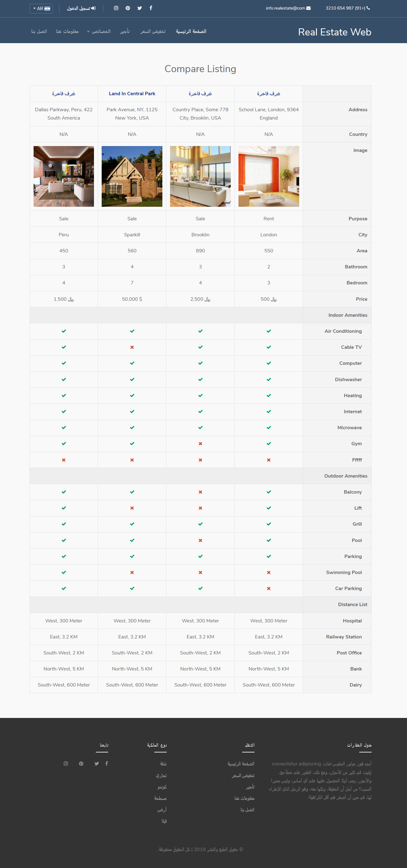Expand the الخصائص menu in the navigation bar
Viewport: 407px width, 868px height.
[99, 31]
